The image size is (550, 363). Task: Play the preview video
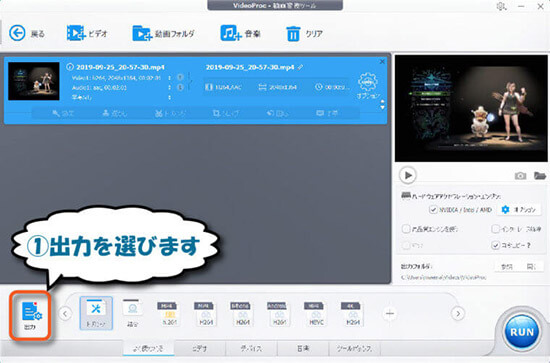(408, 175)
